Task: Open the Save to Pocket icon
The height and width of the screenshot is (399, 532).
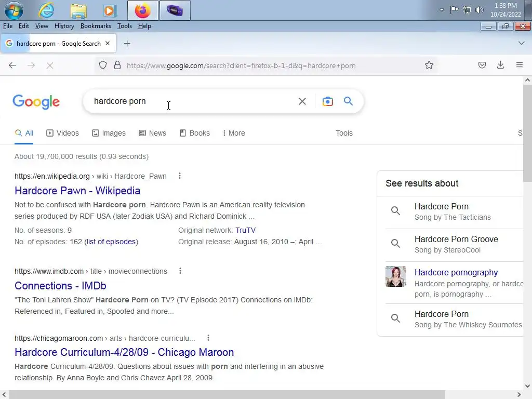Action: tap(482, 65)
